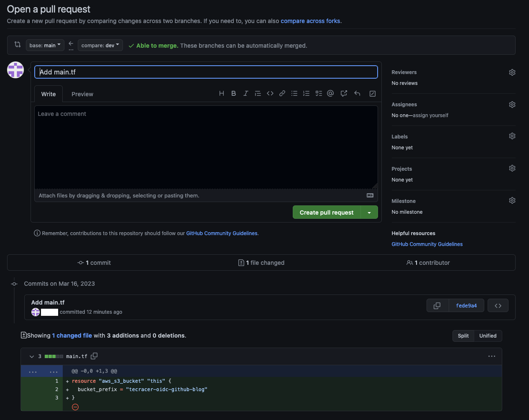Edit the pull request title field
529x420 pixels.
click(x=206, y=72)
